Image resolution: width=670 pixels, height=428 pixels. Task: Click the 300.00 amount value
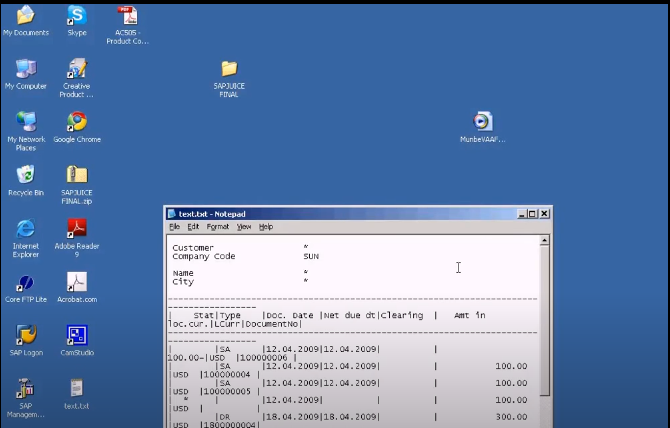[x=511, y=417]
